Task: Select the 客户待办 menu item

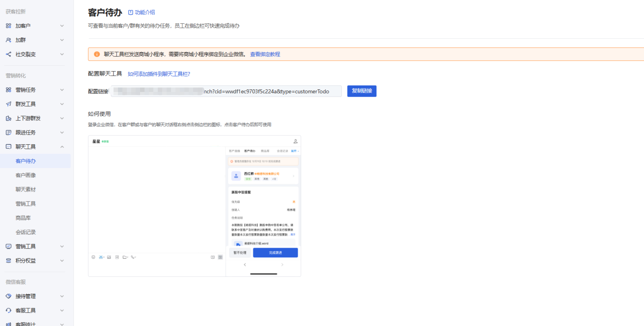Action: click(x=35, y=161)
